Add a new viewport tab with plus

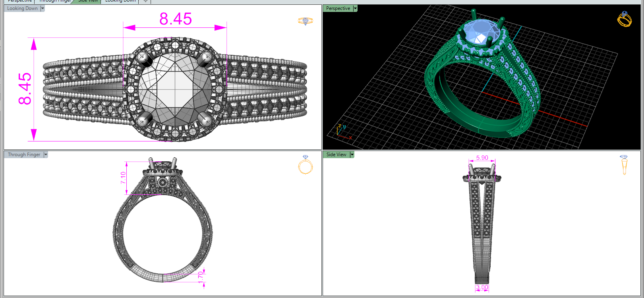pyautogui.click(x=145, y=1)
